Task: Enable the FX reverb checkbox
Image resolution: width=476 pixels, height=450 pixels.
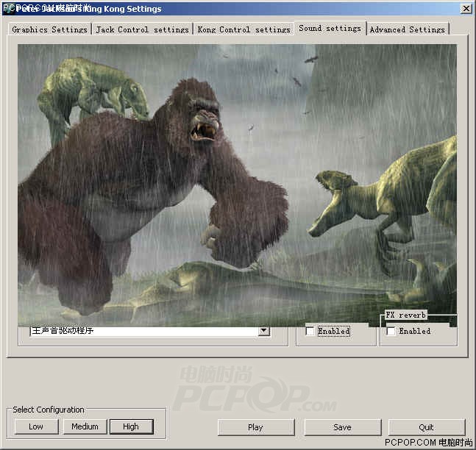Action: point(391,332)
